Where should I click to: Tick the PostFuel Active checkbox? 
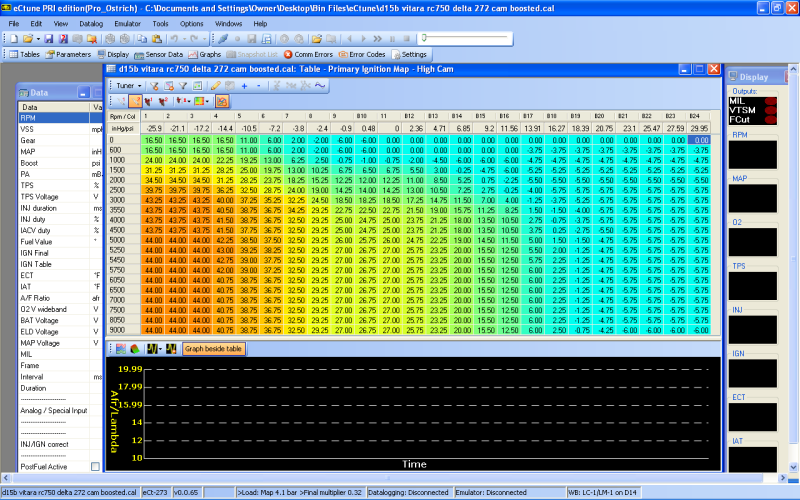point(95,466)
